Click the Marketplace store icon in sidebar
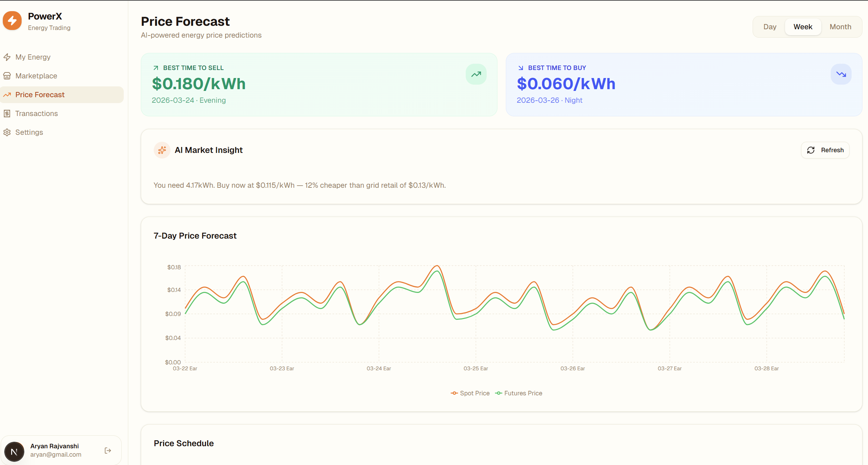Viewport: 868px width, 465px height. (7, 76)
